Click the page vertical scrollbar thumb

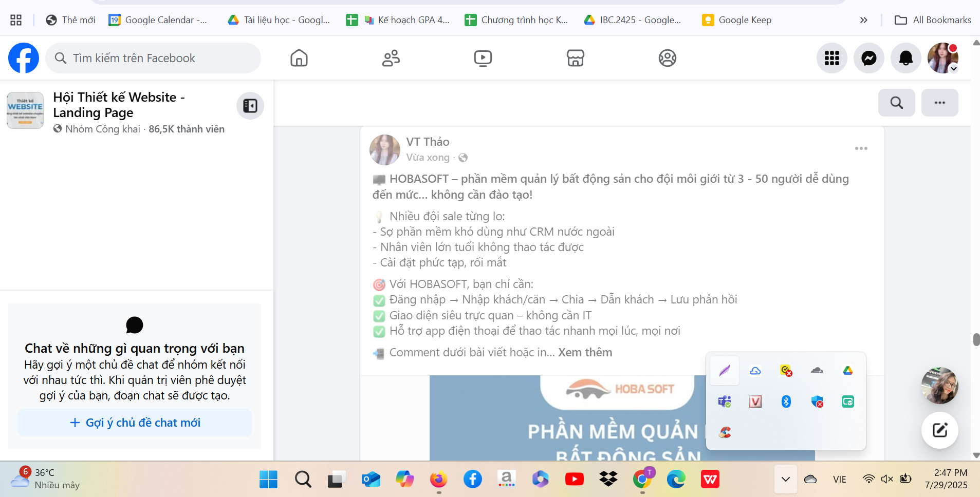(x=976, y=340)
